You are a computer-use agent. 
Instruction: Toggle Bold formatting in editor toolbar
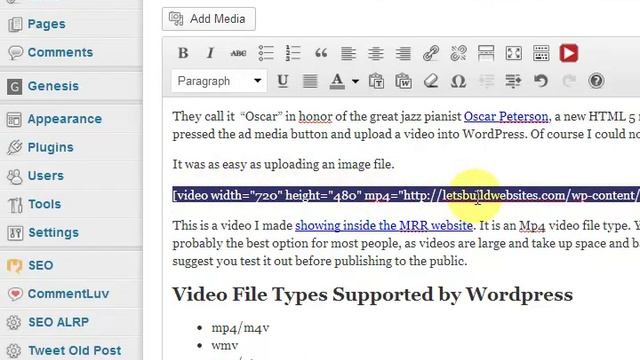pyautogui.click(x=183, y=53)
